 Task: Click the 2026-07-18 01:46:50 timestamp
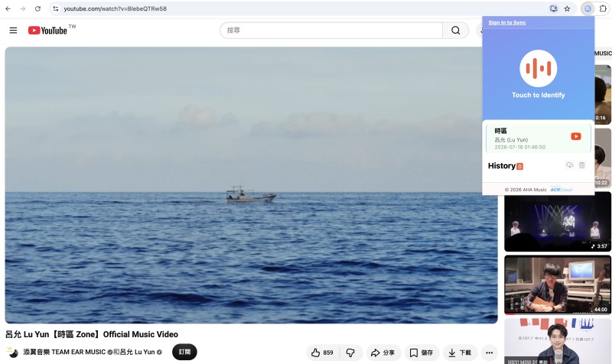[x=520, y=147]
